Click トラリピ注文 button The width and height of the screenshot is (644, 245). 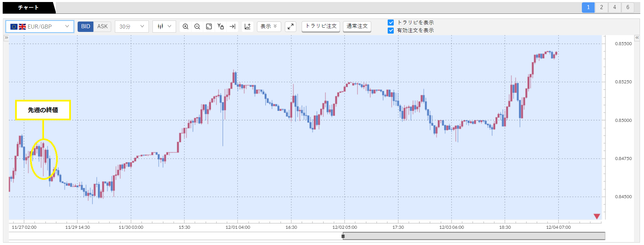tap(321, 26)
